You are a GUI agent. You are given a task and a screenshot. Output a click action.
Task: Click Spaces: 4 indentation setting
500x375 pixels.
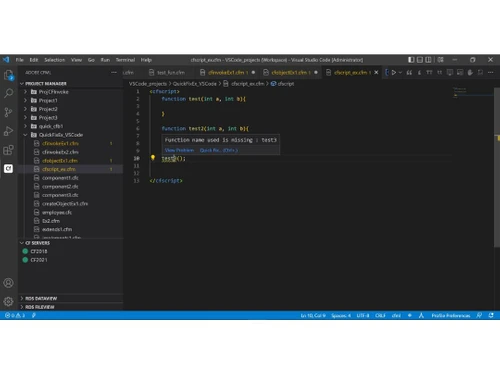coord(341,315)
